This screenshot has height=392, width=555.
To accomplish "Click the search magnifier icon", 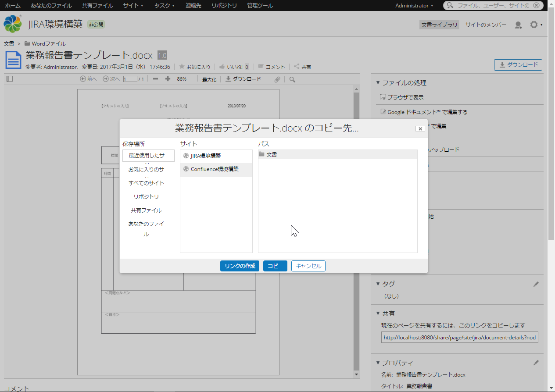I will (450, 6).
